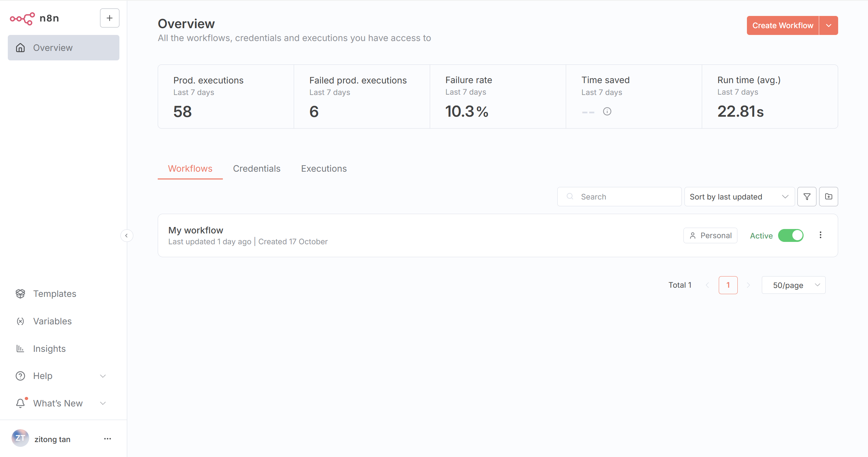
Task: Switch to the Credentials tab
Action: point(256,169)
